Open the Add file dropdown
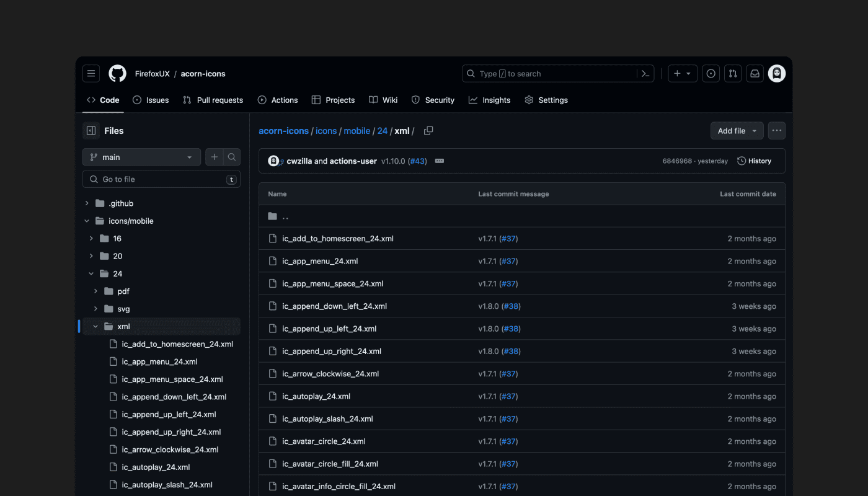 pos(737,131)
